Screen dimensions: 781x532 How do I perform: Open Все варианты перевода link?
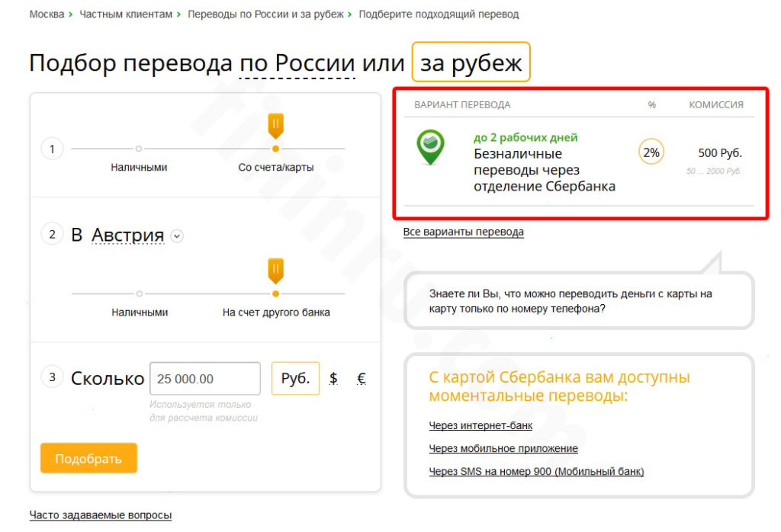click(x=463, y=232)
